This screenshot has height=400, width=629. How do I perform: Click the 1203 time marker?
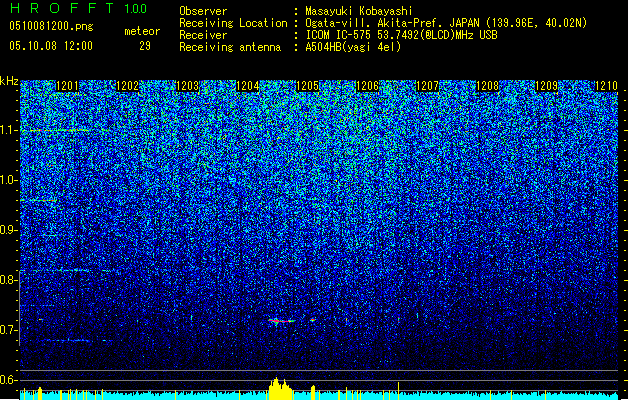(x=187, y=86)
